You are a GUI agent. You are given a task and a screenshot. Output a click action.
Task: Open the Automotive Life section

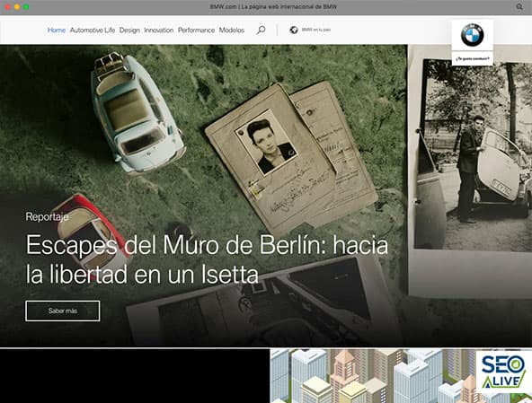pos(93,31)
